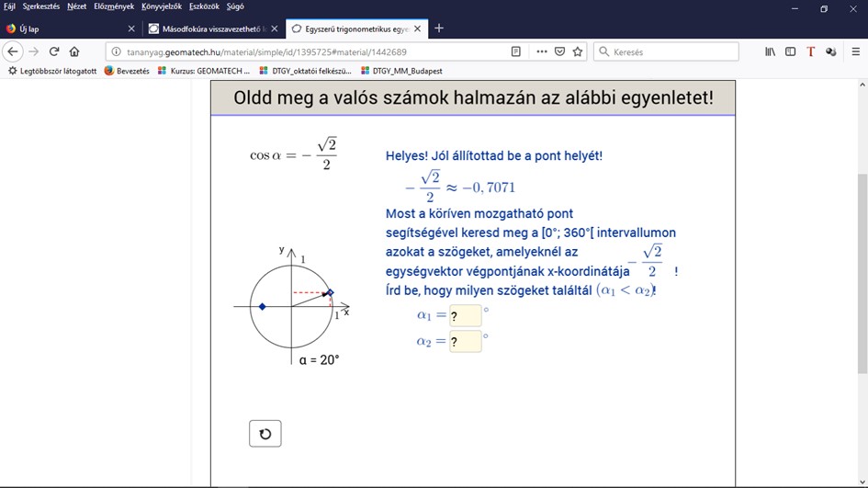Click the scrollbar up arrow
Image resolution: width=868 pixels, height=488 pixels.
click(862, 85)
